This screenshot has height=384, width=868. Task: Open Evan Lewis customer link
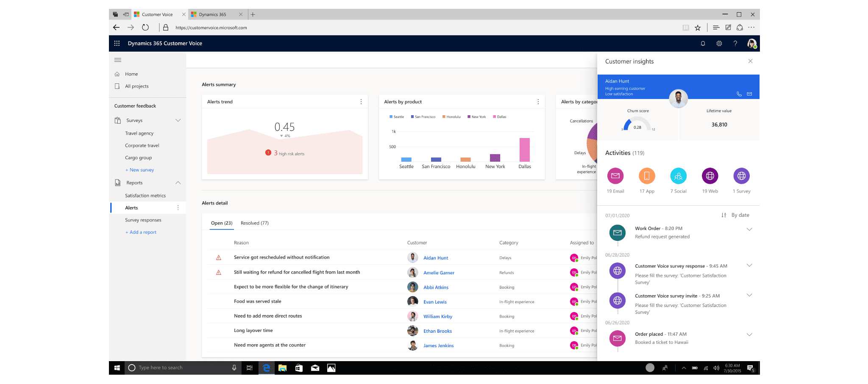435,302
